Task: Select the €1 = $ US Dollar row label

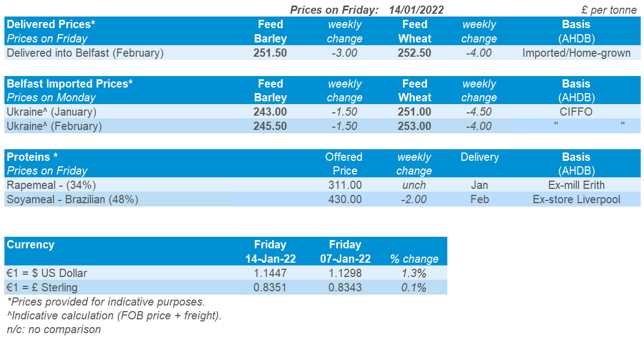Action: click(47, 273)
